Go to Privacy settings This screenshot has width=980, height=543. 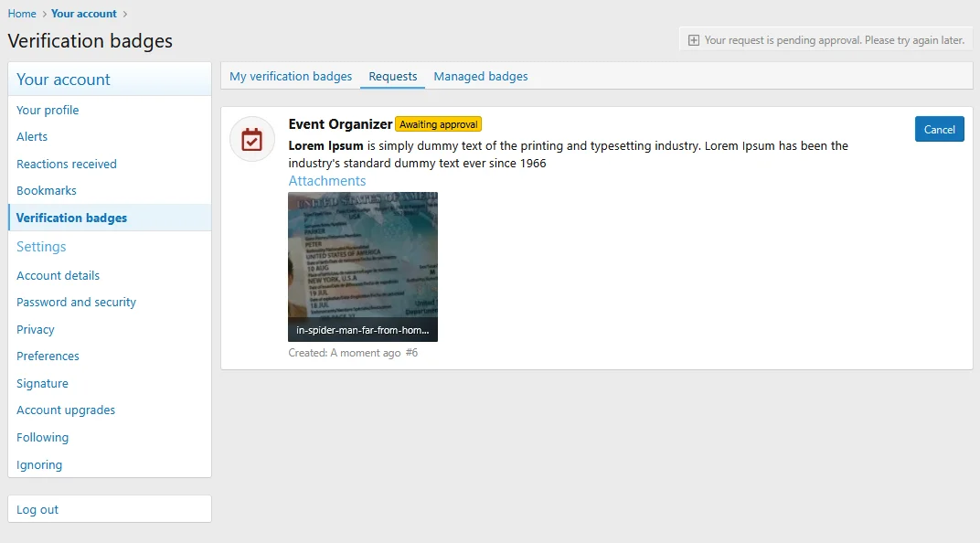(110, 329)
